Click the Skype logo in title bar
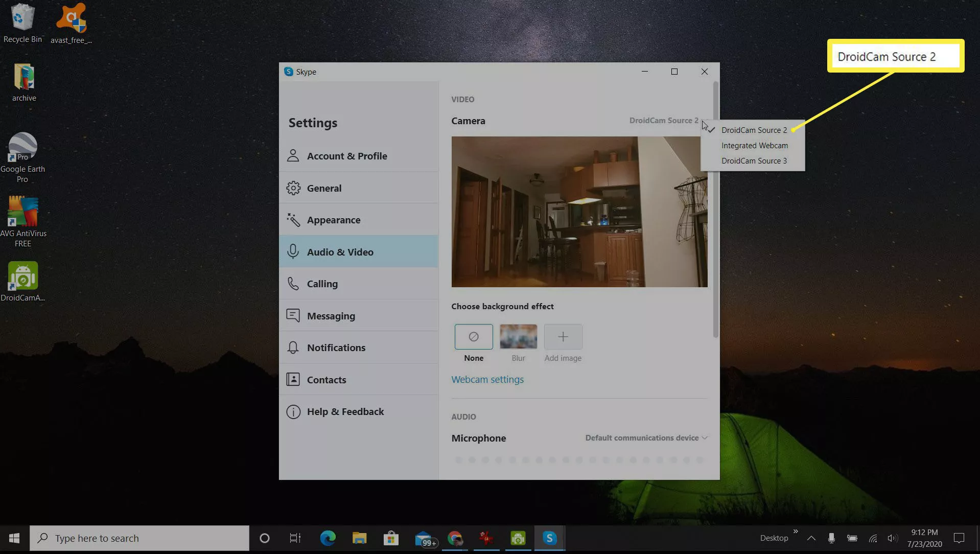The width and height of the screenshot is (980, 554). point(289,72)
